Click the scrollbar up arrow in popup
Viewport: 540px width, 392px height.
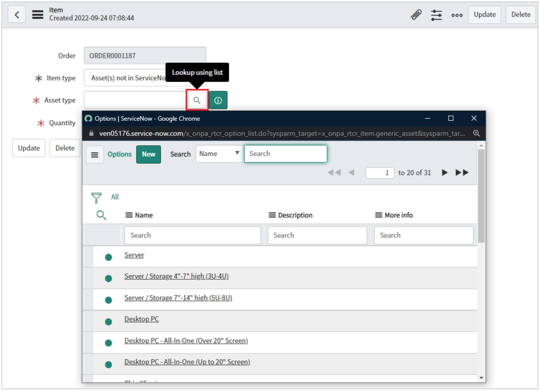tap(481, 145)
